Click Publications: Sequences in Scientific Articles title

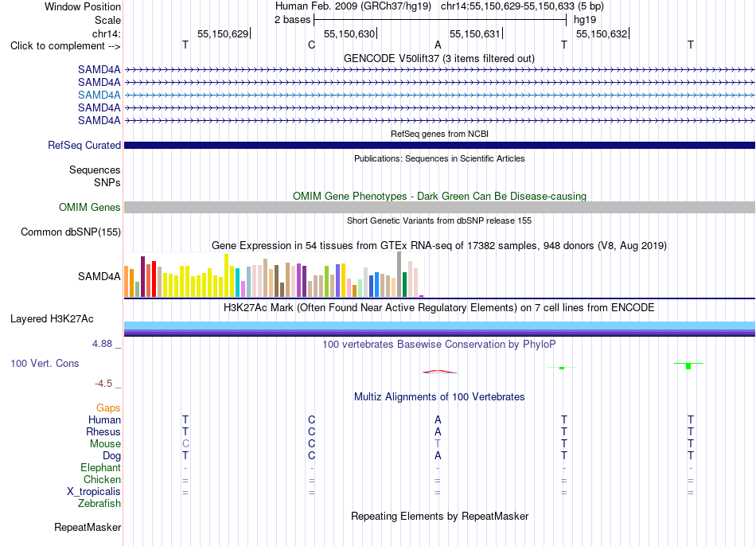click(x=439, y=158)
